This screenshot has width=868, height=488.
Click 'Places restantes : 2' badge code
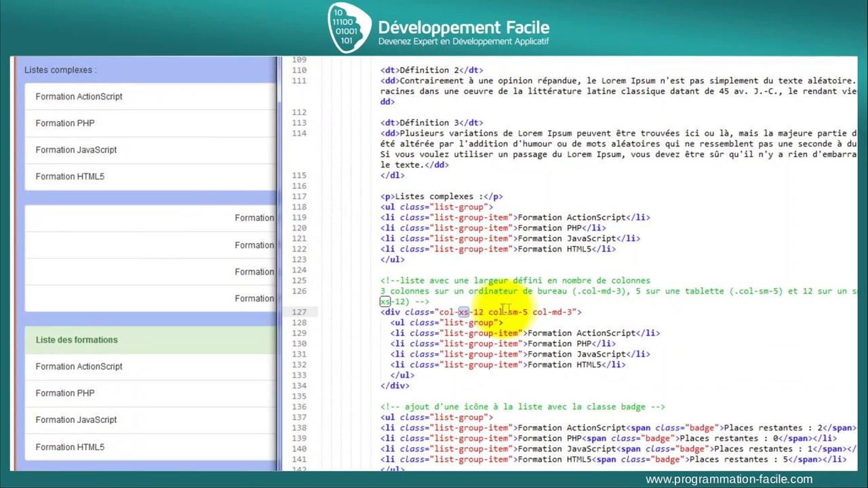tap(773, 428)
